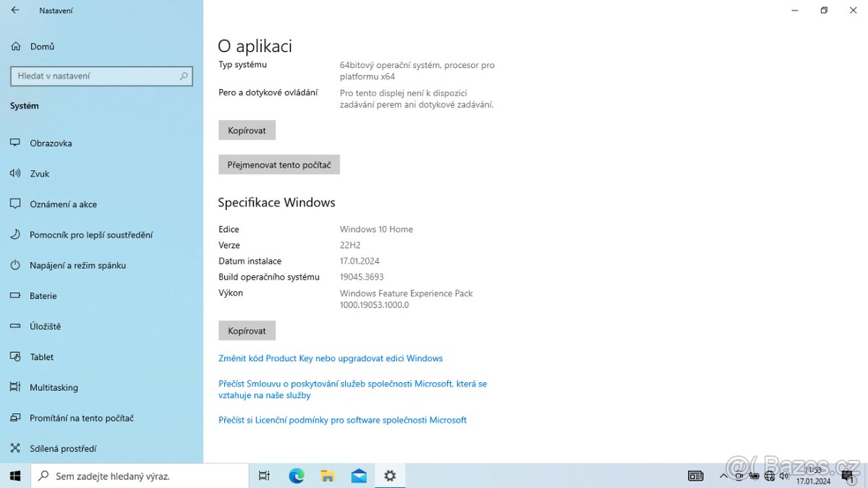
Task: Open the Licenční podmínky software link
Action: point(342,420)
